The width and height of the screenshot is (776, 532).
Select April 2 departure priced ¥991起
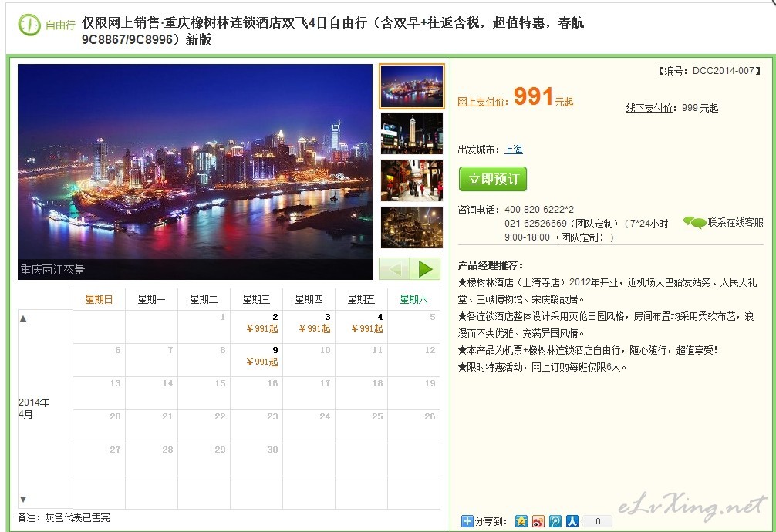(x=256, y=327)
